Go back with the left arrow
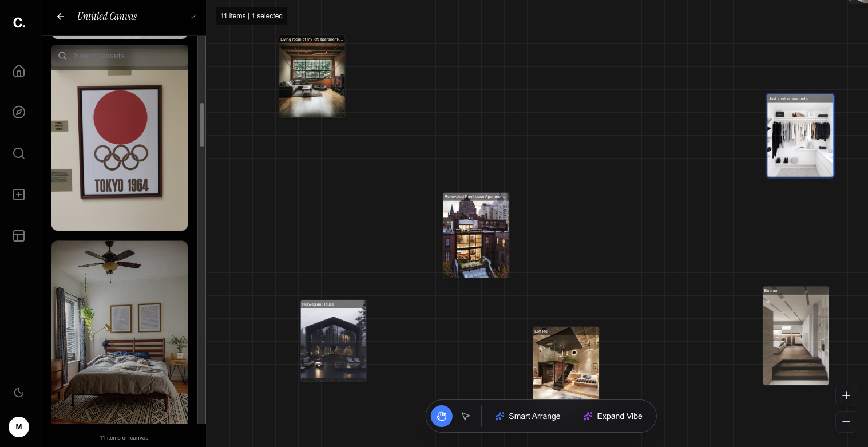Viewport: 868px width, 447px height. pyautogui.click(x=61, y=17)
